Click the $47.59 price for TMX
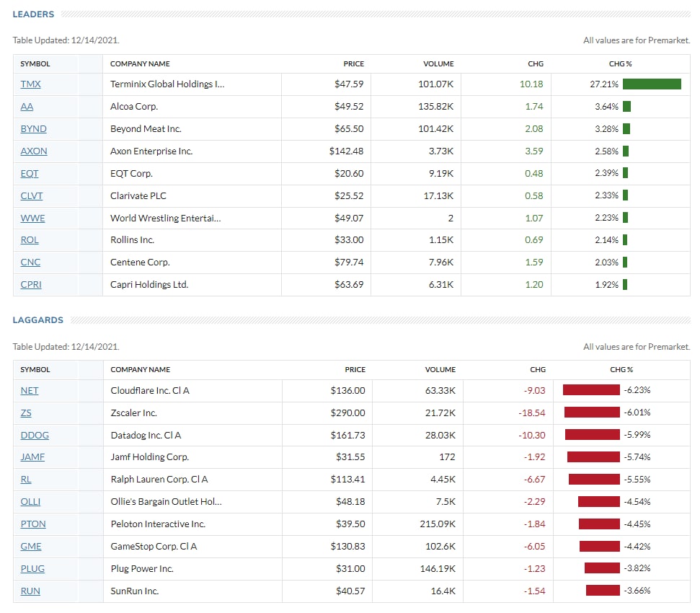This screenshot has height=613, width=700. point(349,84)
